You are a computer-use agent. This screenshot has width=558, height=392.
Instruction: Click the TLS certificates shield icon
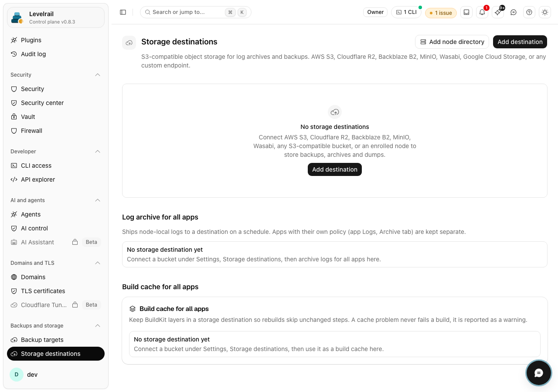click(14, 291)
